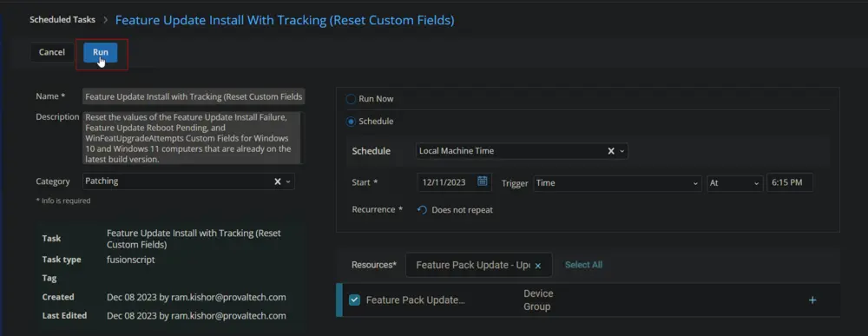
Task: Click the recurrence refresh icon
Action: (x=423, y=210)
